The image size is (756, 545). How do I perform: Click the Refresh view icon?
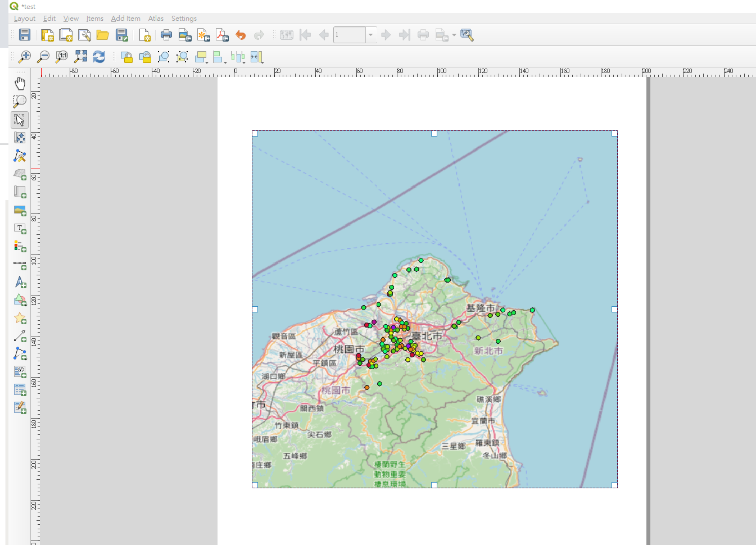point(99,57)
